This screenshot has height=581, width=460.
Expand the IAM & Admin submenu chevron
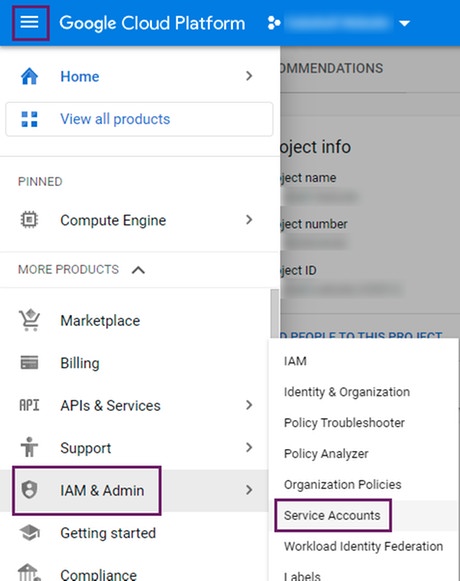[x=249, y=490]
